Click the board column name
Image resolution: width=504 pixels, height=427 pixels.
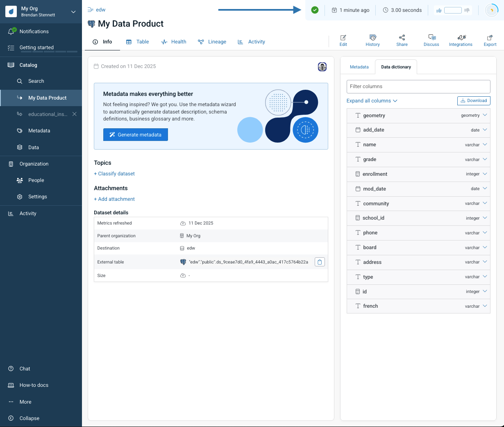click(370, 248)
